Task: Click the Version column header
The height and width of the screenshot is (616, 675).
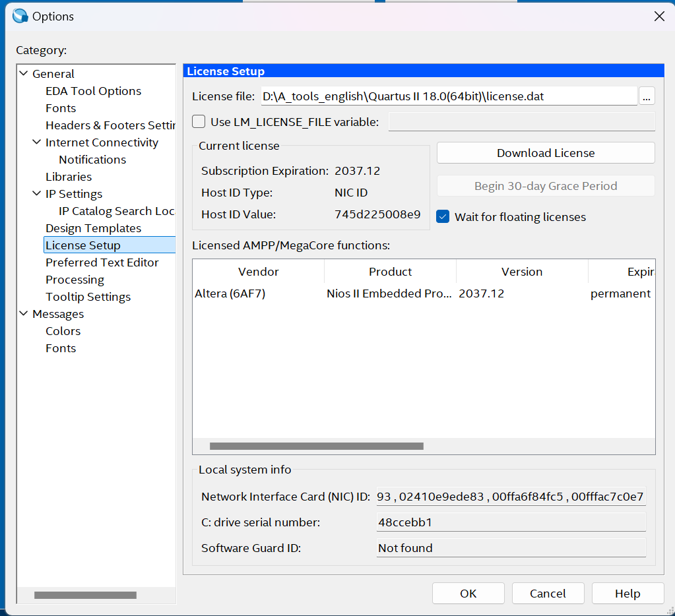Action: (522, 272)
